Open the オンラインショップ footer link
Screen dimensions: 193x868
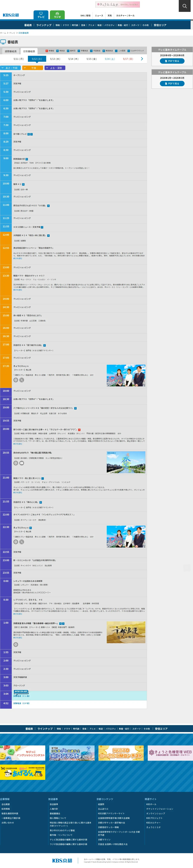(x=156, y=813)
